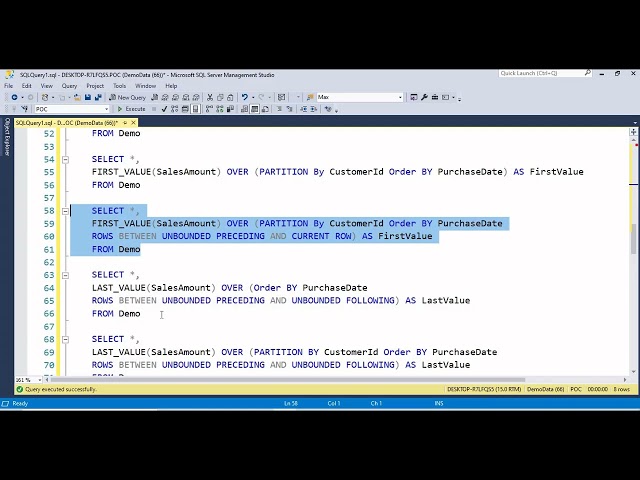640x480 pixels.
Task: Click 'LastValue' text on line 65
Action: 446,300
